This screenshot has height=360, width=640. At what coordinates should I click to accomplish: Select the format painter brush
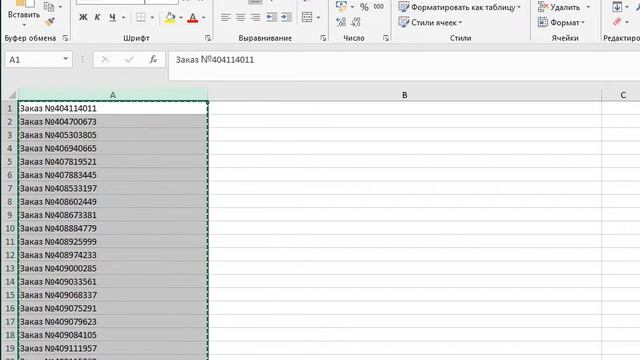pos(49,22)
